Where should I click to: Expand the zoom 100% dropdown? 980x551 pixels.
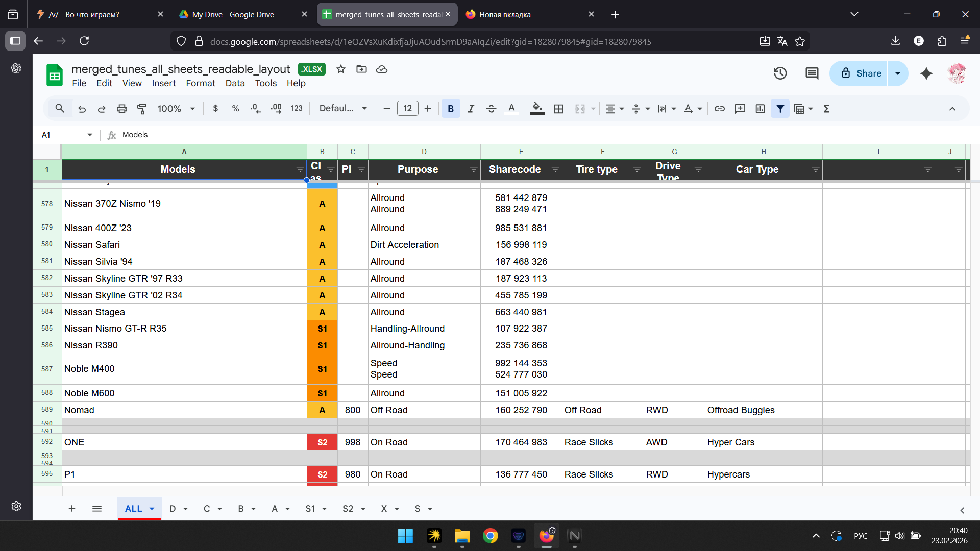176,109
